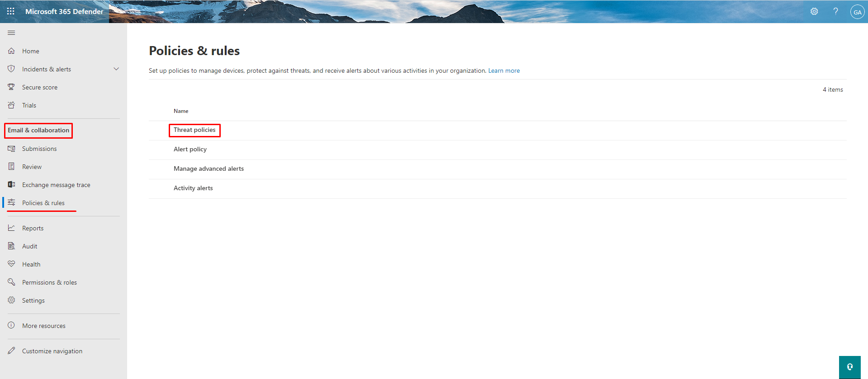868x379 pixels.
Task: Collapse the navigation hamburger menu
Action: tap(11, 33)
